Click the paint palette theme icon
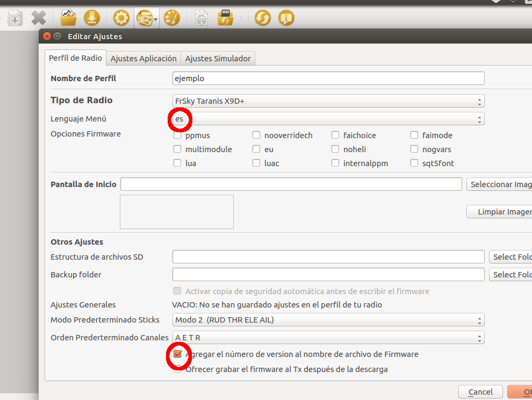Image resolution: width=532 pixels, height=400 pixels. pyautogui.click(x=172, y=18)
